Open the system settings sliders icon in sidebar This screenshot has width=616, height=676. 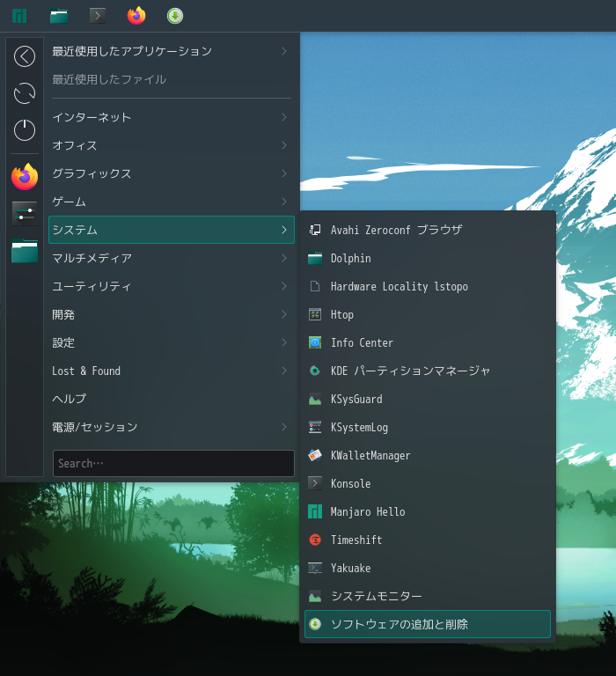tap(25, 213)
